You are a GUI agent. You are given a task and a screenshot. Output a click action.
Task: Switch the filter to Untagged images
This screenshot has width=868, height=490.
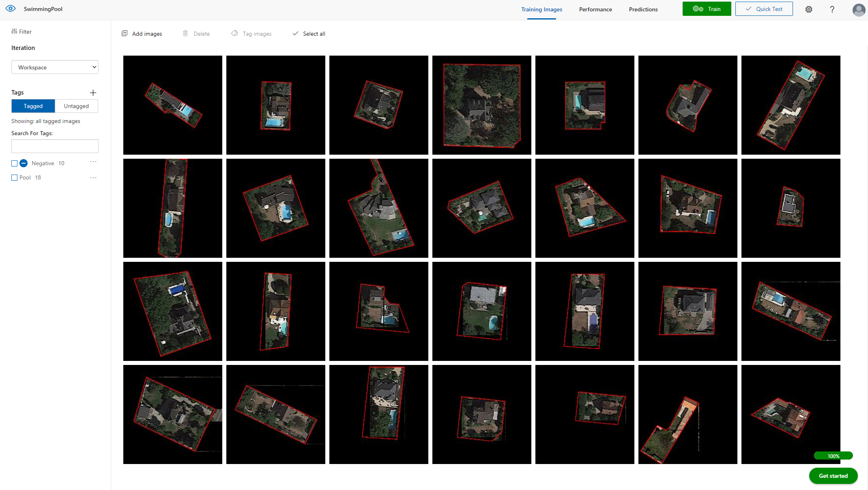tap(76, 106)
